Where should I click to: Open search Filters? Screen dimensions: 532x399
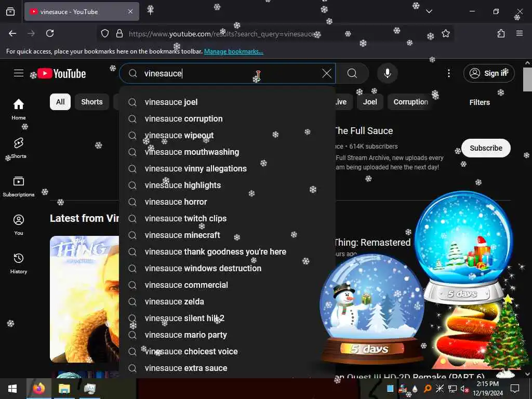[x=480, y=102]
